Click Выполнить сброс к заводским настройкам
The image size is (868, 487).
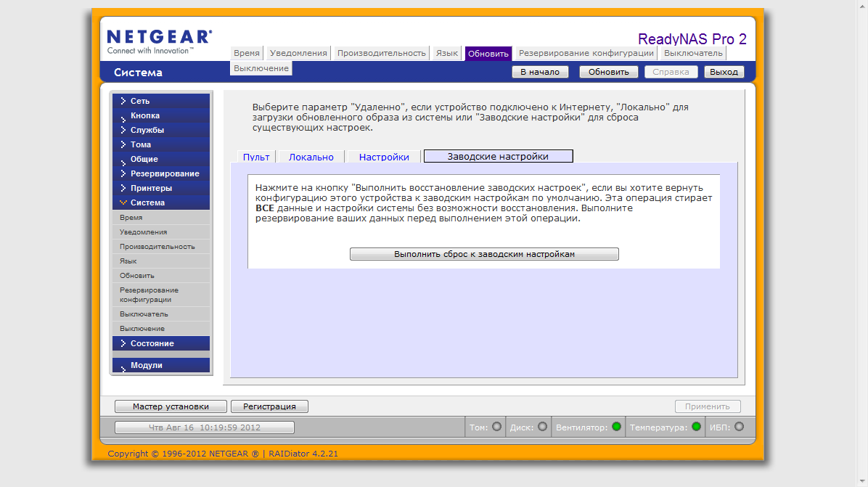[x=484, y=254]
